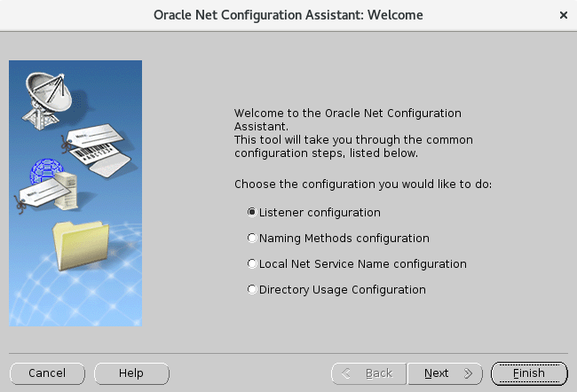Close the Oracle Net Configuration Assistant window
577x392 pixels.
pyautogui.click(x=563, y=15)
